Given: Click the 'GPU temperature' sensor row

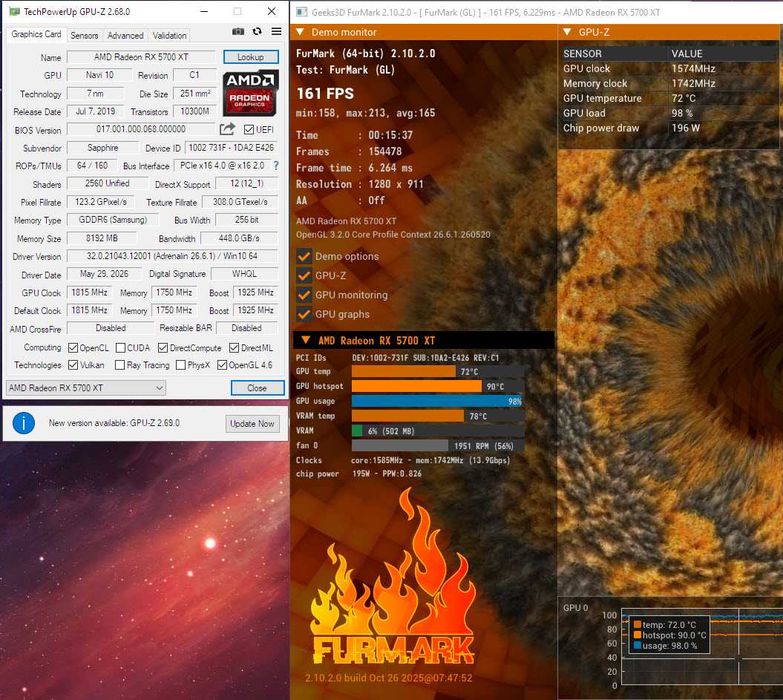Looking at the screenshot, I should point(669,98).
